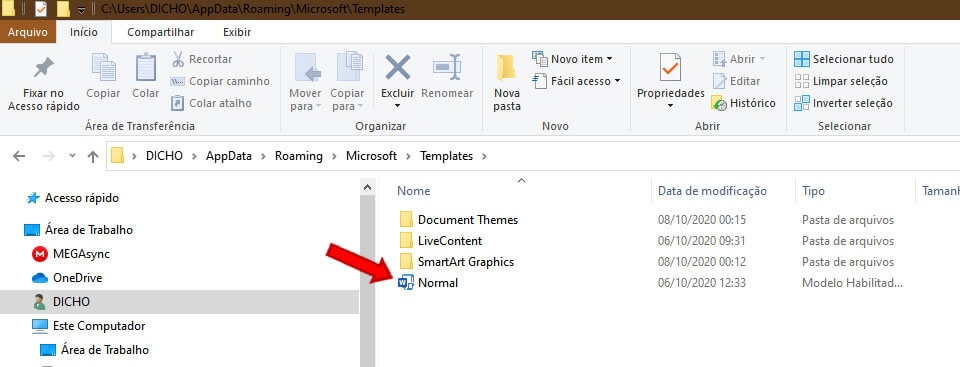960x367 pixels.
Task: Go up one folder level arrow
Action: [x=93, y=156]
